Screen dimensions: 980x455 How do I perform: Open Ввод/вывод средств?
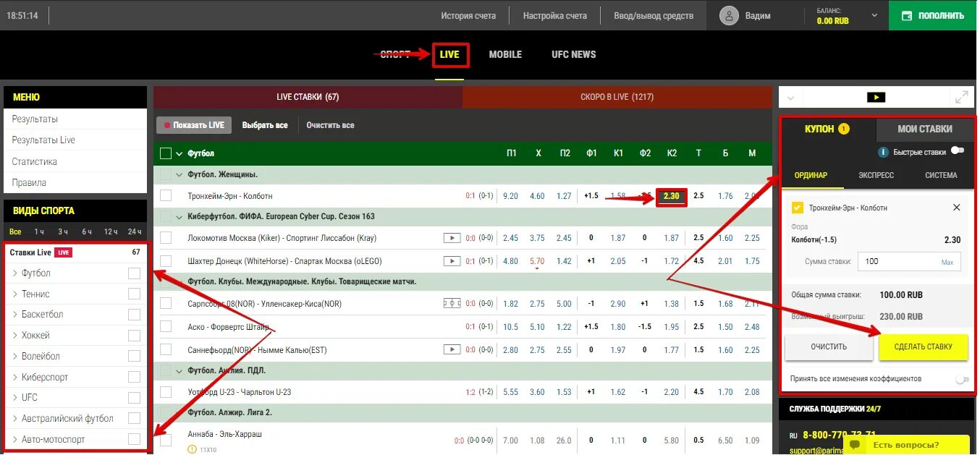pyautogui.click(x=654, y=15)
